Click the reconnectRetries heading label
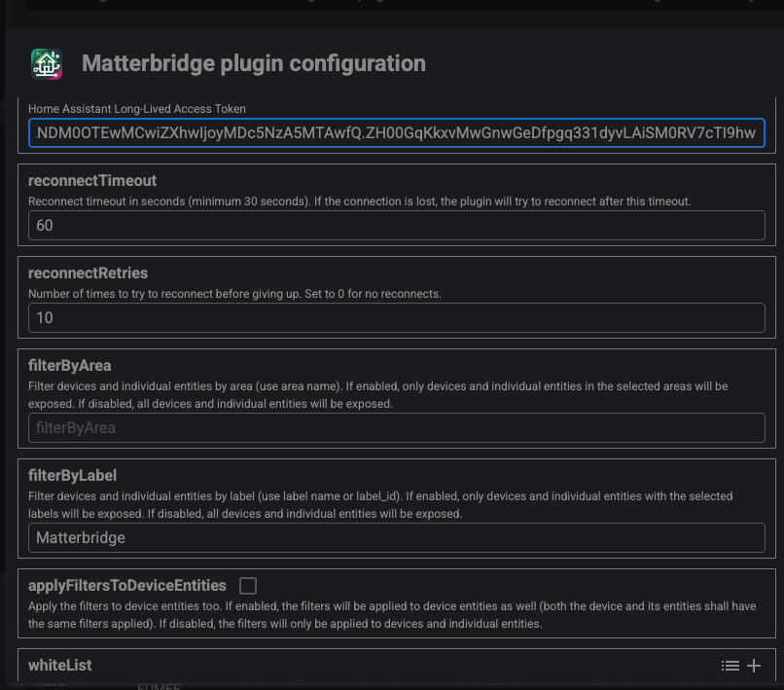784x690 pixels. click(89, 273)
